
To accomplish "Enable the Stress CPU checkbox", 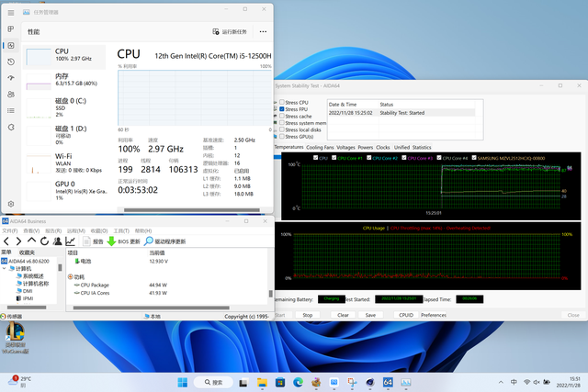I will (x=281, y=102).
